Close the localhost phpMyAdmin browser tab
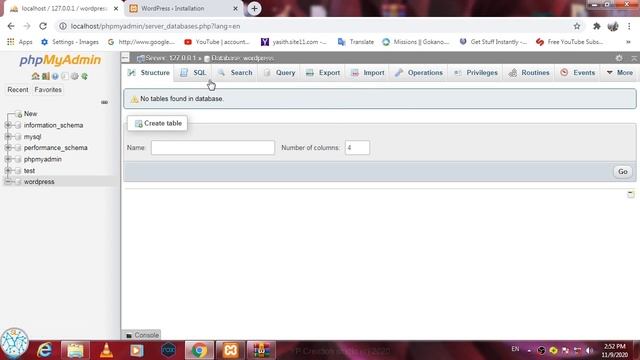 click(116, 9)
